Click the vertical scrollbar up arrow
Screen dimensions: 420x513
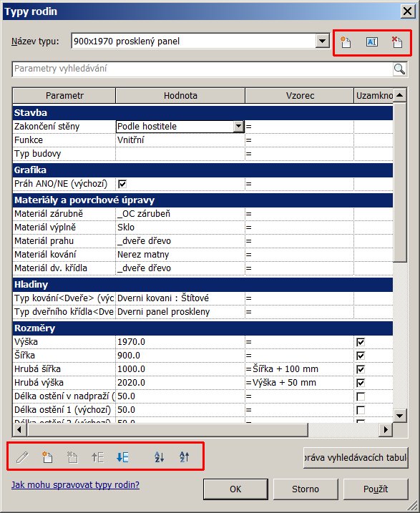[x=399, y=95]
